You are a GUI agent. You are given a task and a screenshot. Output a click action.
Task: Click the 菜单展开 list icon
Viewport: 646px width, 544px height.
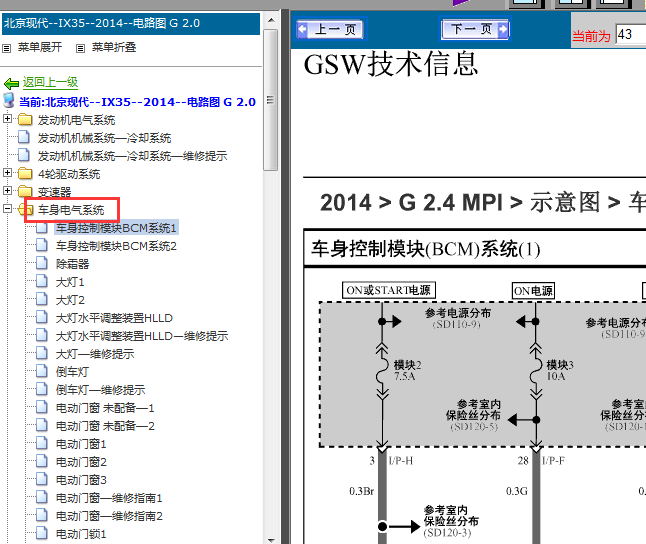click(8, 47)
